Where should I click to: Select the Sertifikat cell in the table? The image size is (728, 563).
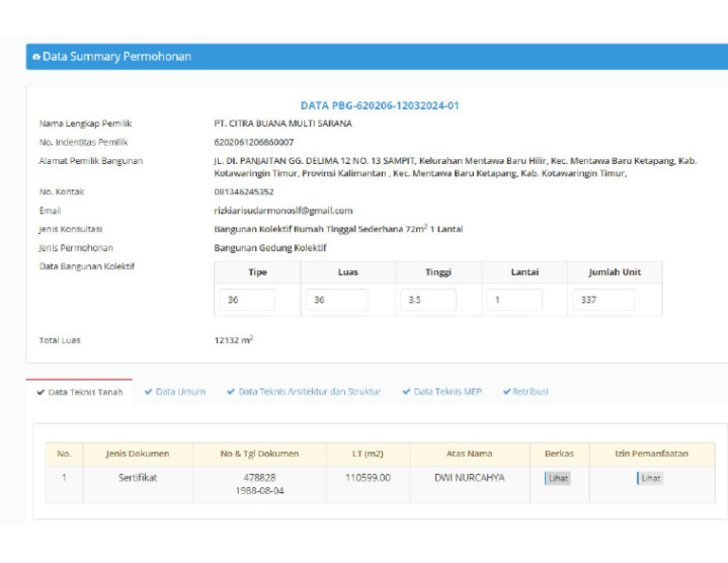(x=138, y=478)
